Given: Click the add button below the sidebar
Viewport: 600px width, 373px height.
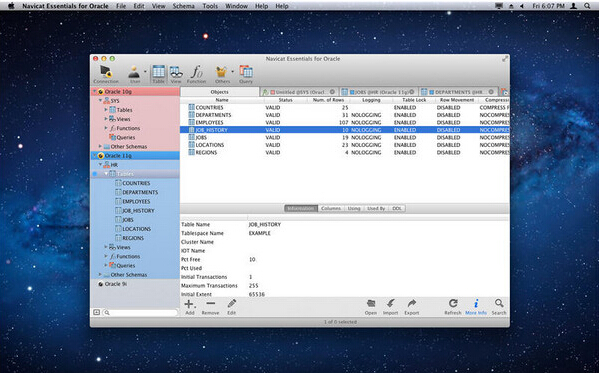Looking at the screenshot, I should (x=96, y=313).
